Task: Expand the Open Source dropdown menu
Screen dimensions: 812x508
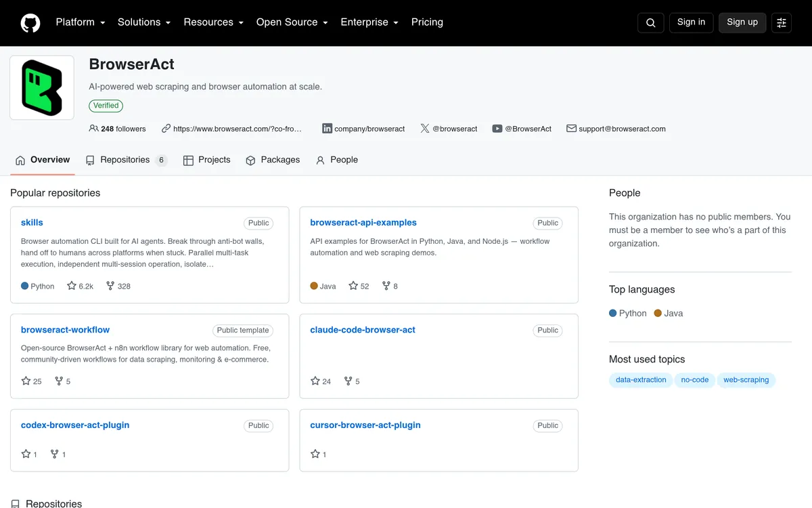Action: click(292, 22)
